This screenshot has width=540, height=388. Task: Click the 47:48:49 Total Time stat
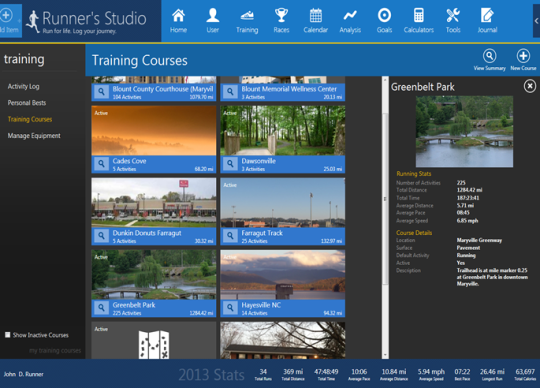[326, 374]
